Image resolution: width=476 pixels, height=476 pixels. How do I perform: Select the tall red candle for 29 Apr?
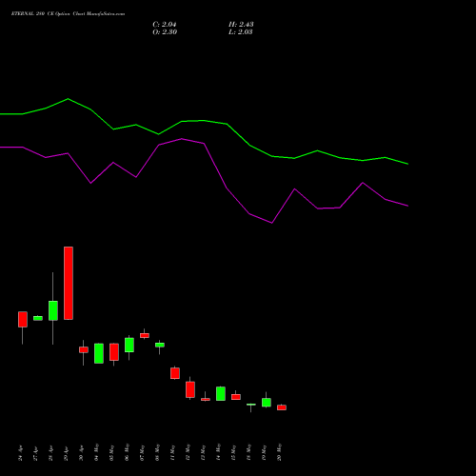tap(69, 283)
